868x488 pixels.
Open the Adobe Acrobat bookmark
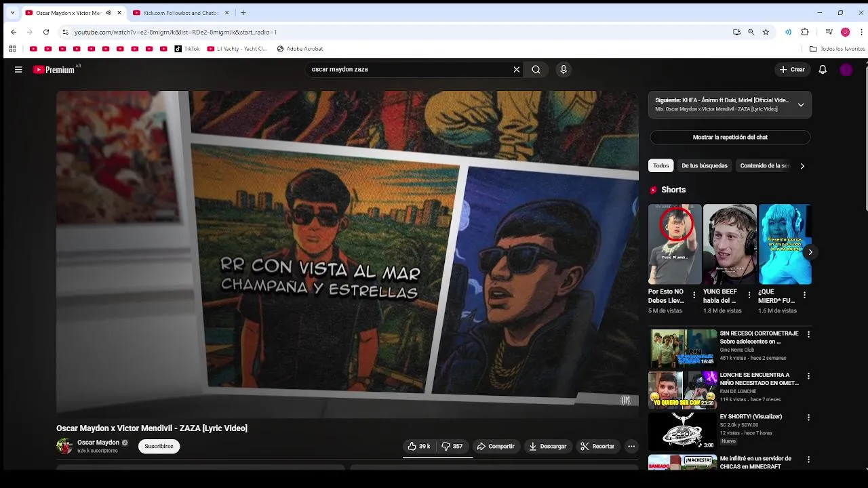[x=300, y=49]
